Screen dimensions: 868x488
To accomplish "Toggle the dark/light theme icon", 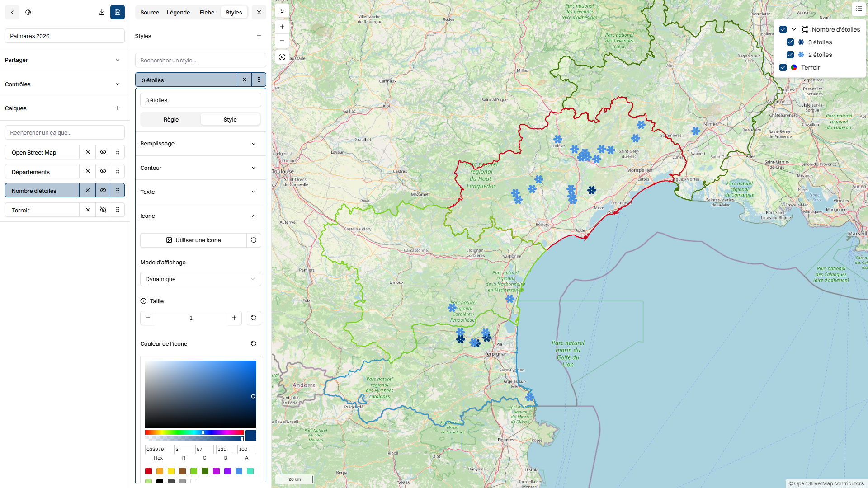I will pyautogui.click(x=28, y=12).
